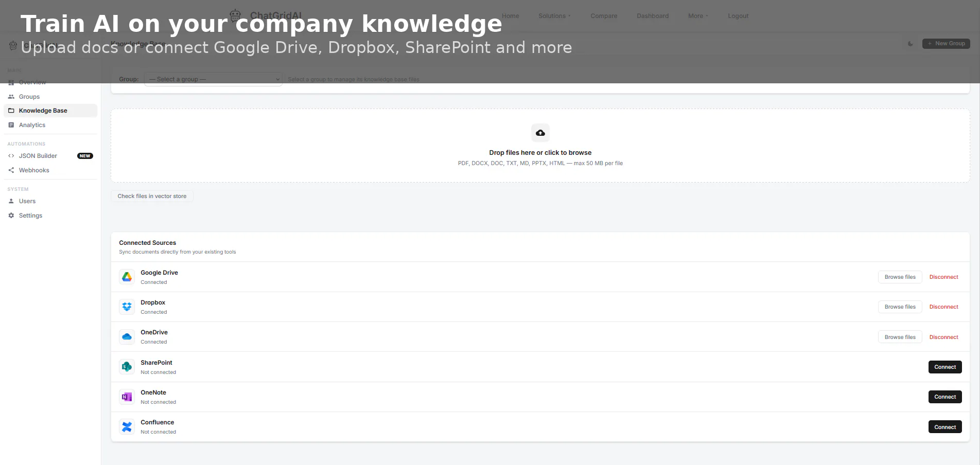Screen dimensions: 980x465
Task: Click the JSON Builder code brackets icon
Action: click(11, 156)
